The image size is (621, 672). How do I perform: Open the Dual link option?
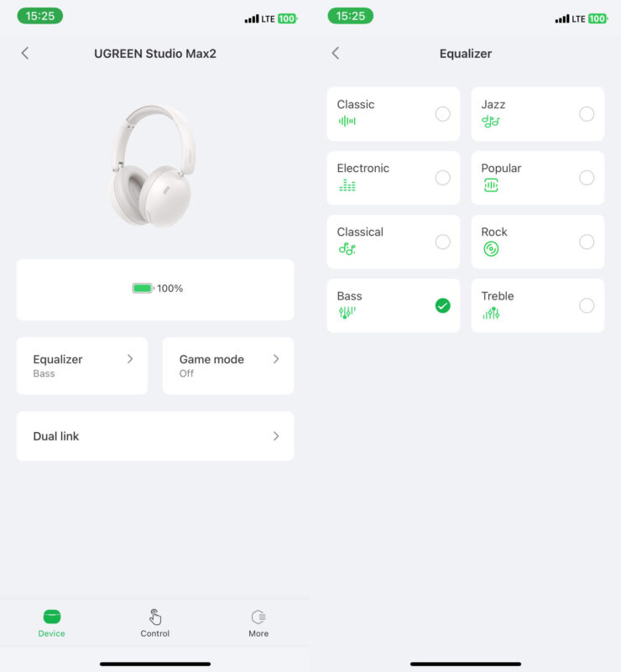click(155, 436)
